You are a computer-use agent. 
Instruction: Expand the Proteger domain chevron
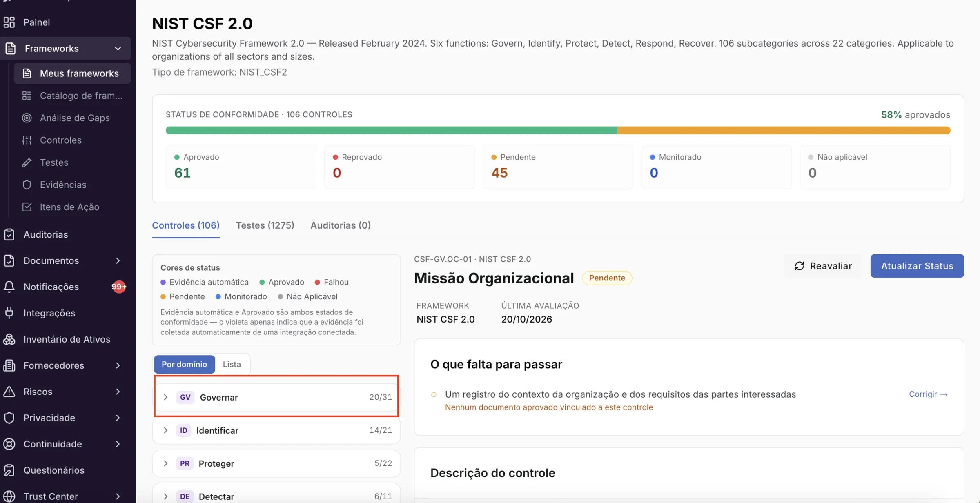click(165, 463)
